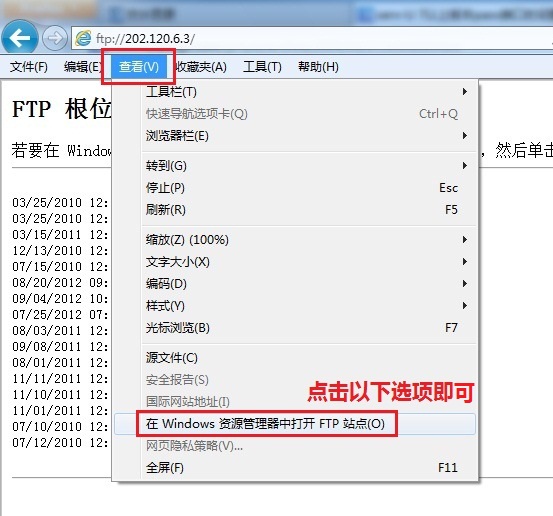Viewport: 553px width, 516px height.
Task: Click the blue Back arrow button
Action: tap(19, 37)
